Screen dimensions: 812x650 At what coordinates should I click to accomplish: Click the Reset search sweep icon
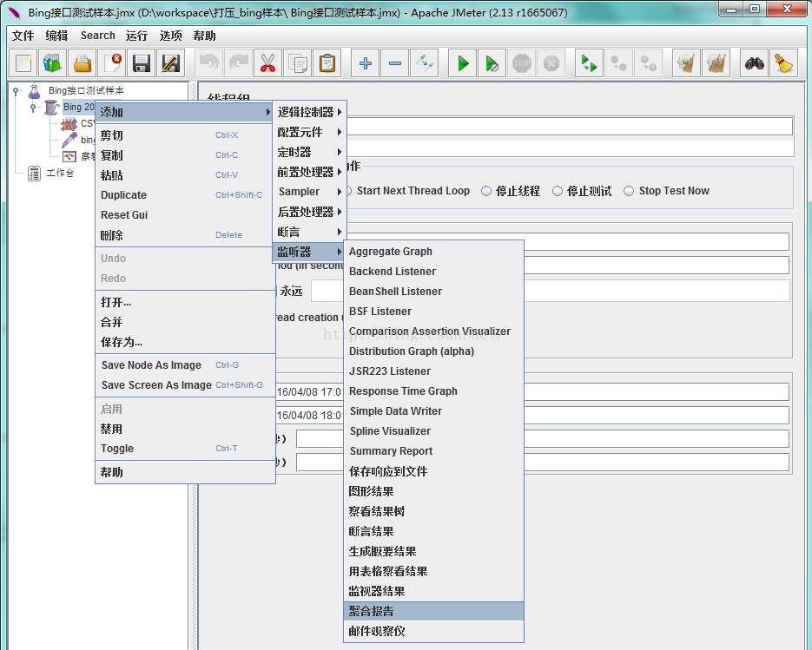(x=783, y=63)
